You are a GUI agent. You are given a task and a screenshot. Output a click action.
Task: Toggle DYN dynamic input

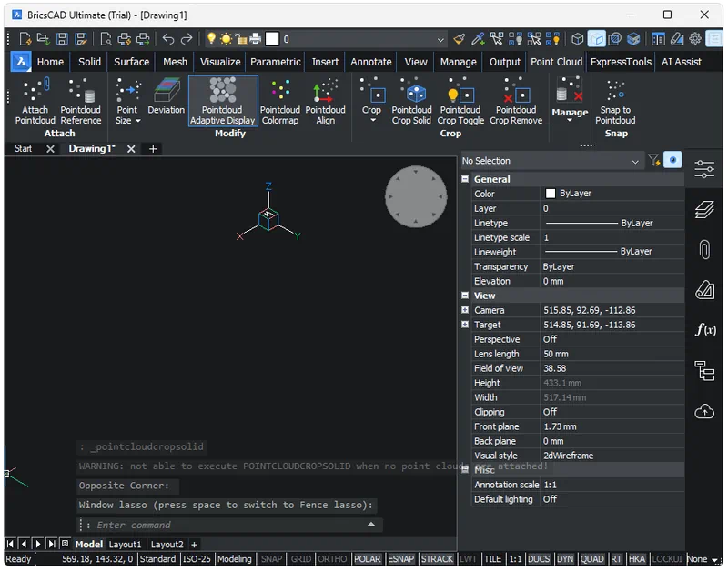coord(565,559)
